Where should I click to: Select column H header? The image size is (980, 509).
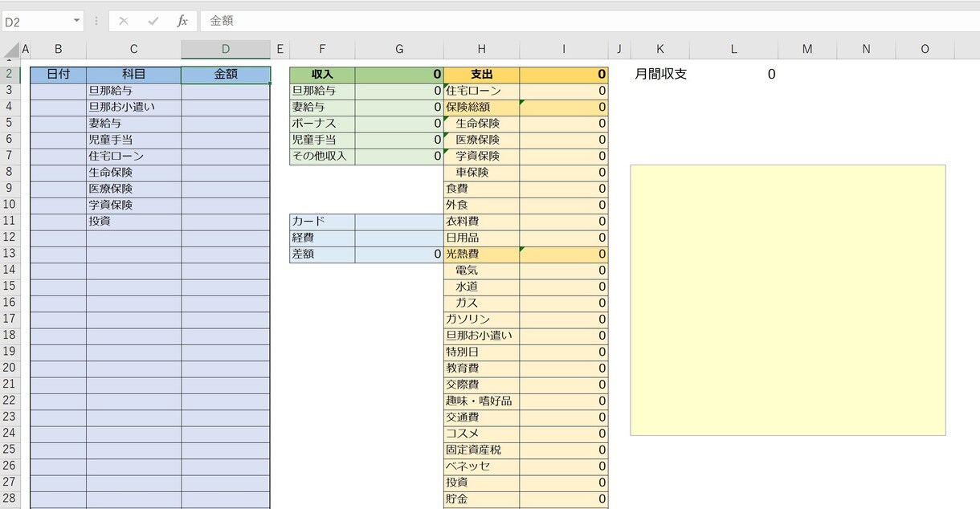[481, 50]
